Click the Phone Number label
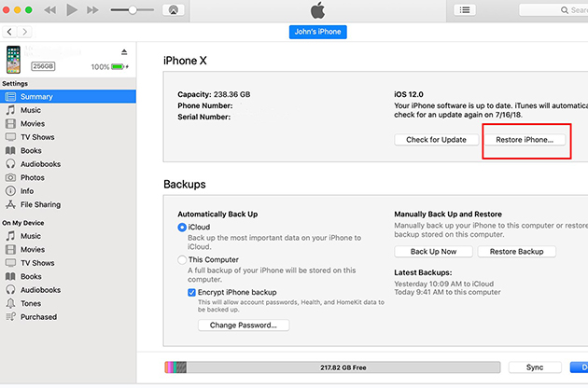This screenshot has height=388, width=588. click(205, 105)
